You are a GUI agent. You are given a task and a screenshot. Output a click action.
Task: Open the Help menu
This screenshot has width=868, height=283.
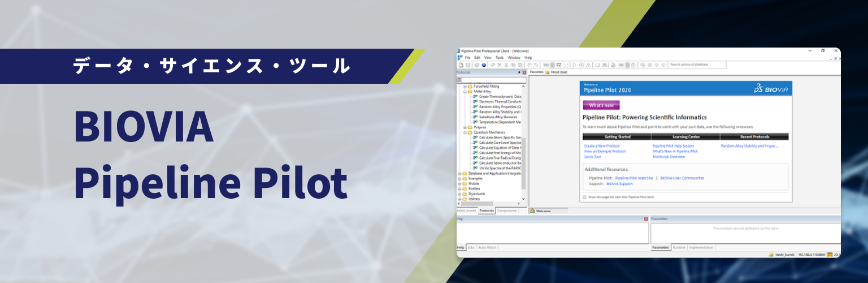[x=528, y=58]
